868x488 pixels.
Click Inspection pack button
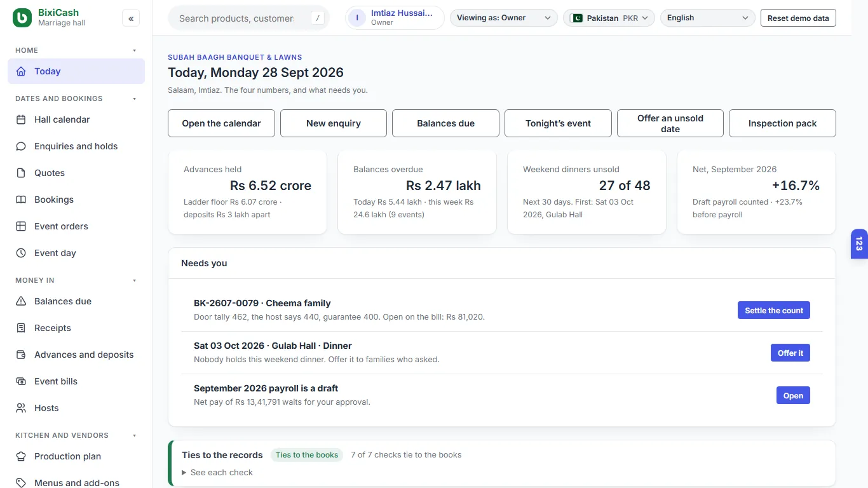click(x=782, y=123)
